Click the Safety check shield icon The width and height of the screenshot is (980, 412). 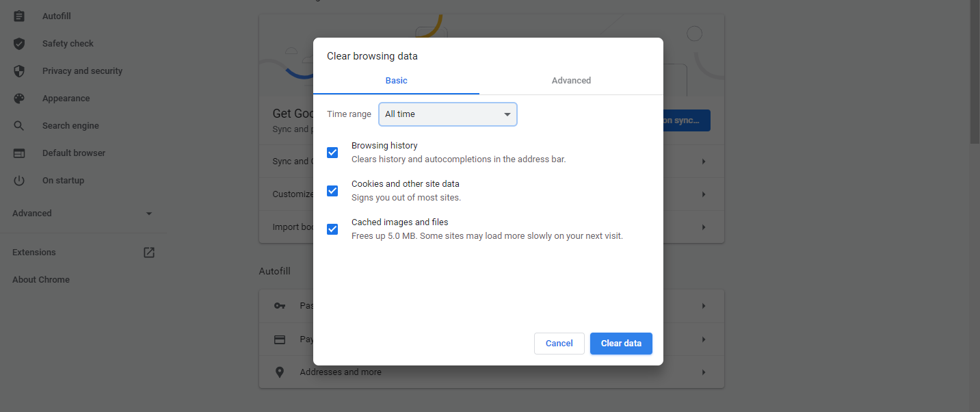coord(19,44)
